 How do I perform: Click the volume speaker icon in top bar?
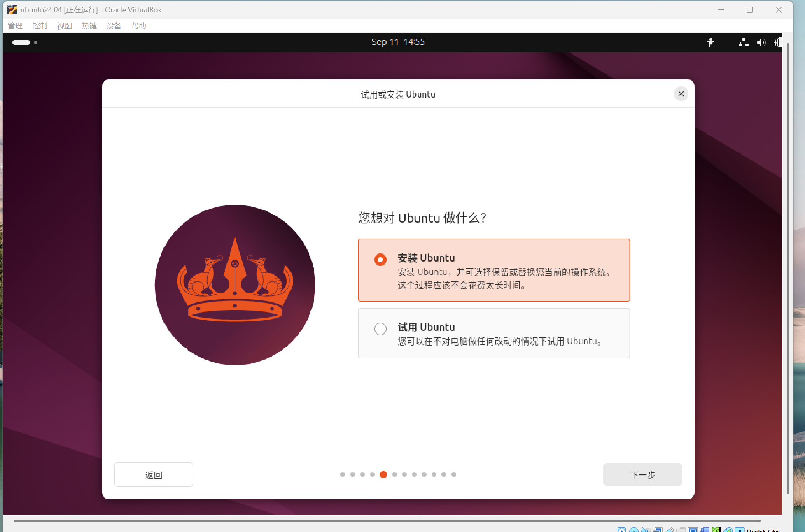click(761, 42)
